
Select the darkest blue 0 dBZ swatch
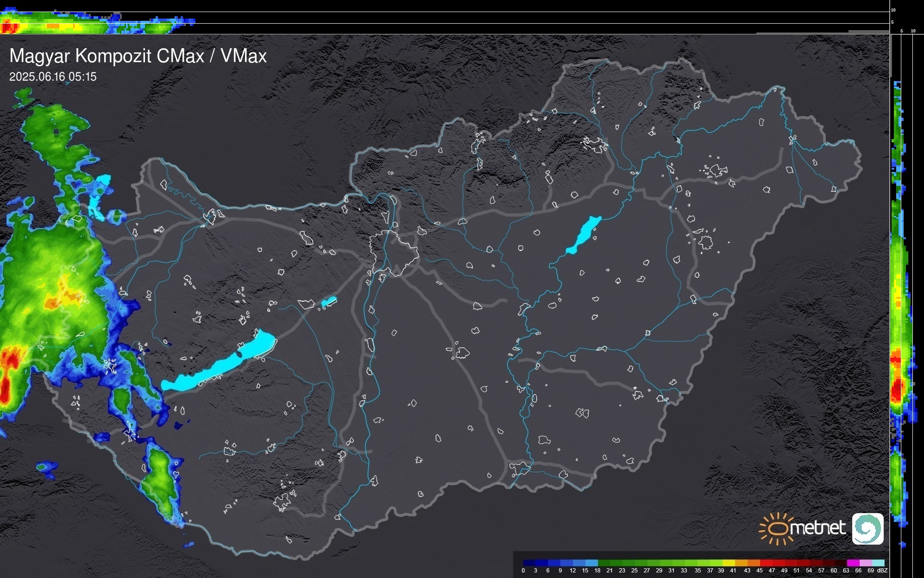pos(529,563)
